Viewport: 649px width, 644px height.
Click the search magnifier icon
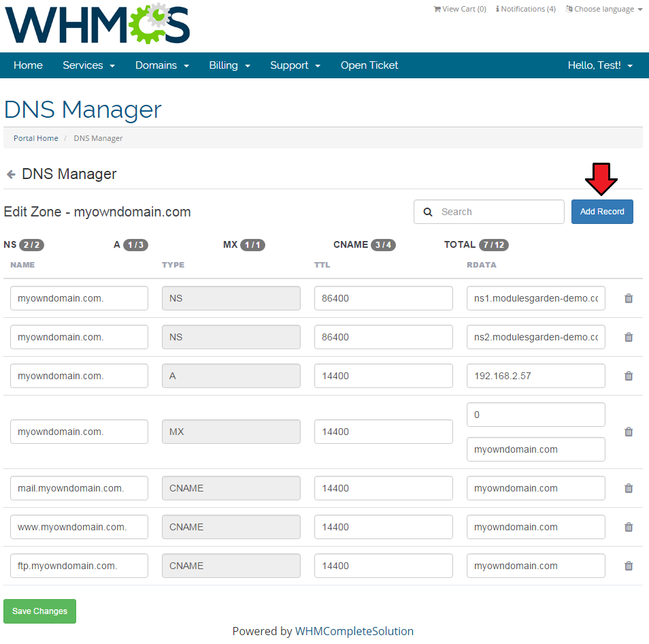point(427,212)
